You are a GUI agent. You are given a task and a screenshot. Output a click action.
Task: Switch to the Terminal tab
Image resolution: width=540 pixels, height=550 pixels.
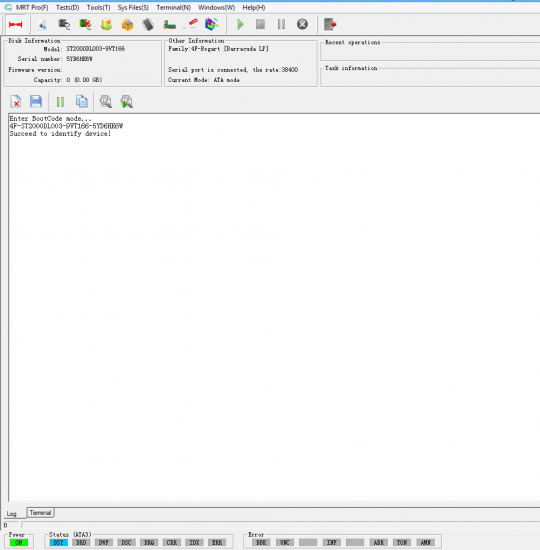point(40,512)
